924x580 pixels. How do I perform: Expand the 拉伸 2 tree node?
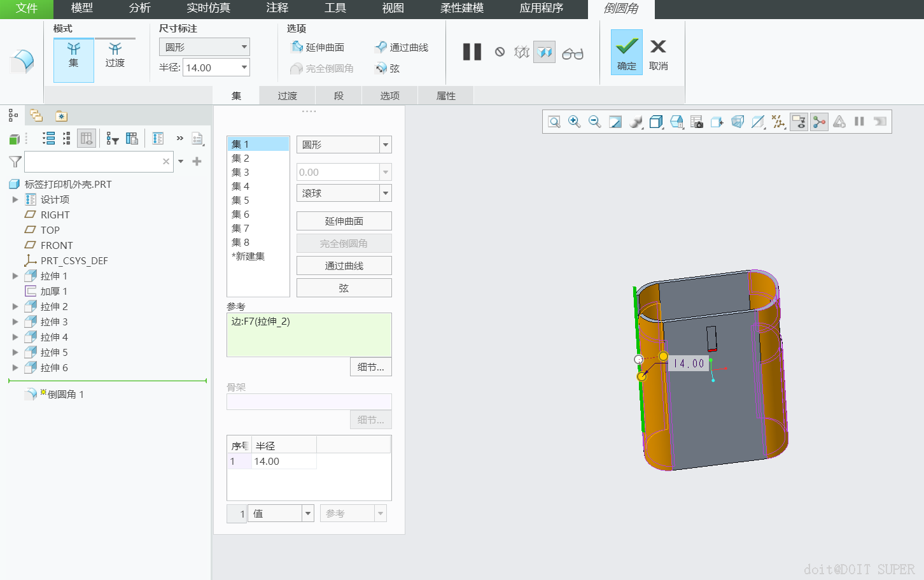(15, 307)
